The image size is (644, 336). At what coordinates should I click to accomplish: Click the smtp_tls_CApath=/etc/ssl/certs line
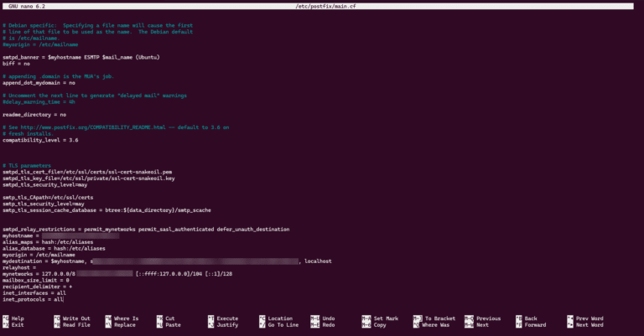48,198
